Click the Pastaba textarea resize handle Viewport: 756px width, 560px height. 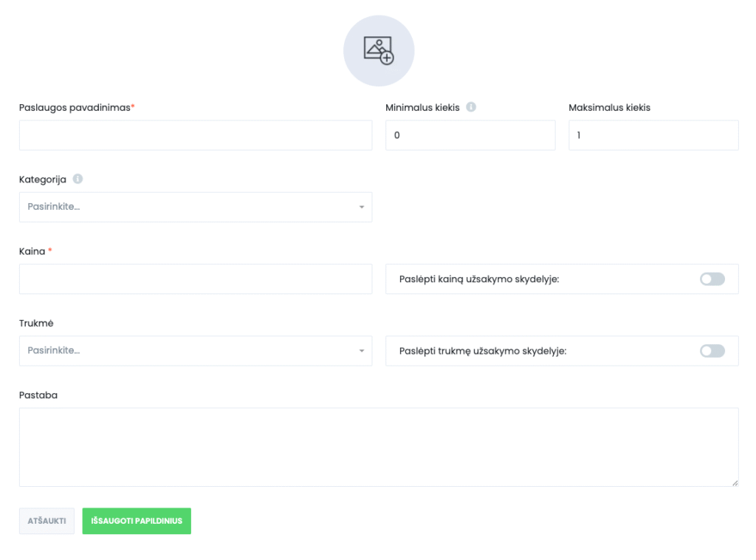tap(734, 482)
